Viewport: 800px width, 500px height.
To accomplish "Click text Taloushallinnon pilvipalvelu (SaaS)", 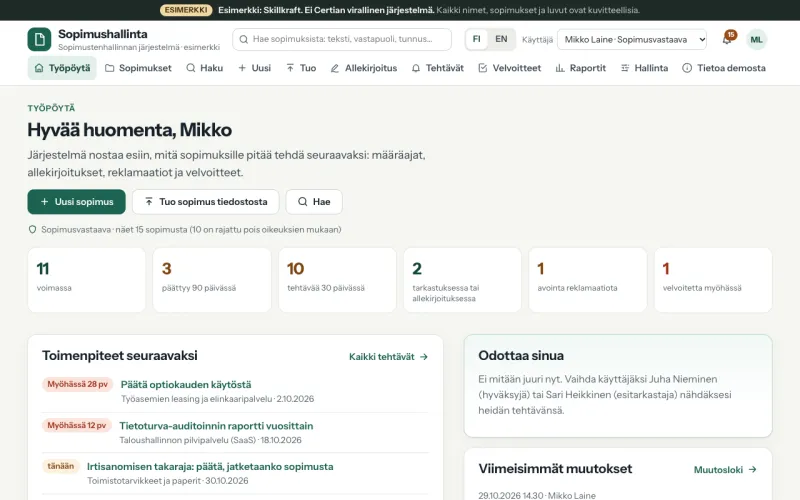I will 188,440.
